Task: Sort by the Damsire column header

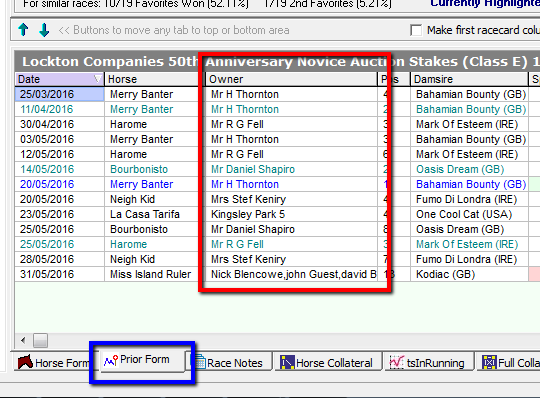Action: click(469, 79)
